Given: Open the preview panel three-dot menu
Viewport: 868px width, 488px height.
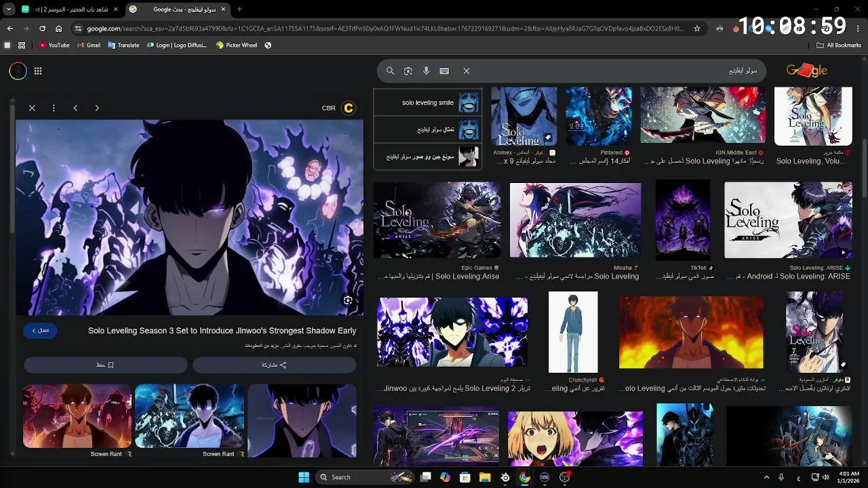Looking at the screenshot, I should [54, 108].
